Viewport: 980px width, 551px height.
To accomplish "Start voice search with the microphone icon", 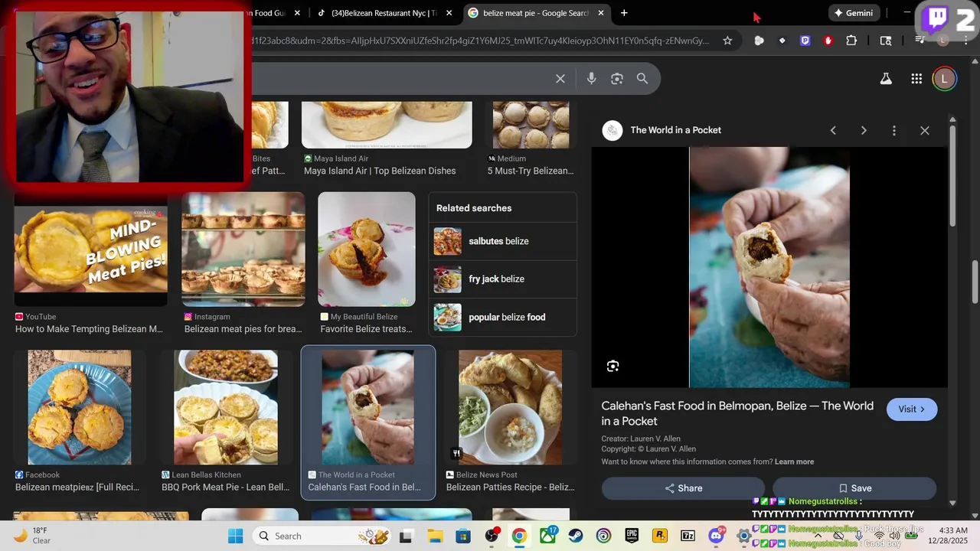I will (x=591, y=79).
